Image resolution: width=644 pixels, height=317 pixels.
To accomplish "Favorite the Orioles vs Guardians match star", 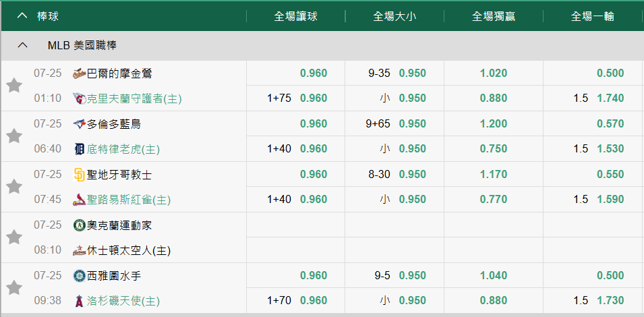I will pyautogui.click(x=14, y=86).
